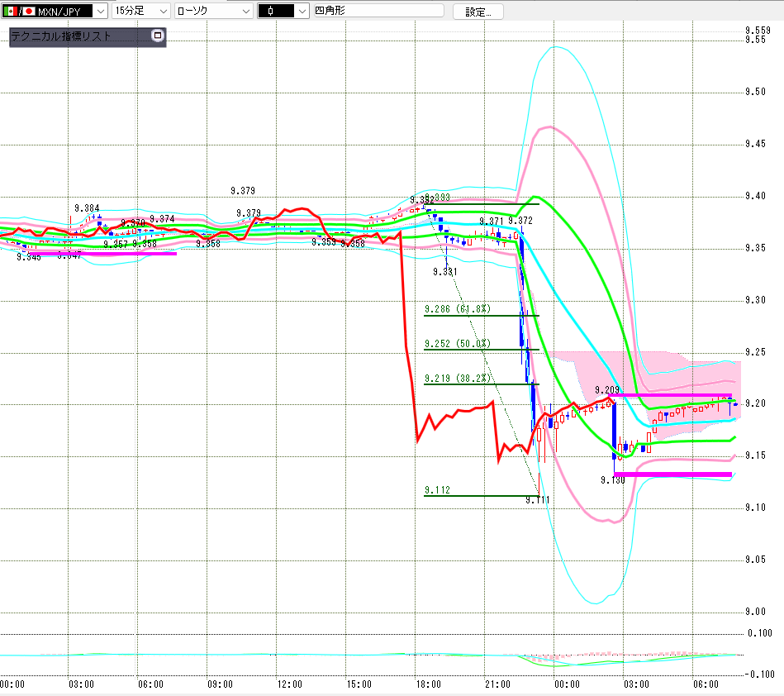Select the magenta line below 9.130 low
The width and height of the screenshot is (784, 696).
click(x=672, y=474)
